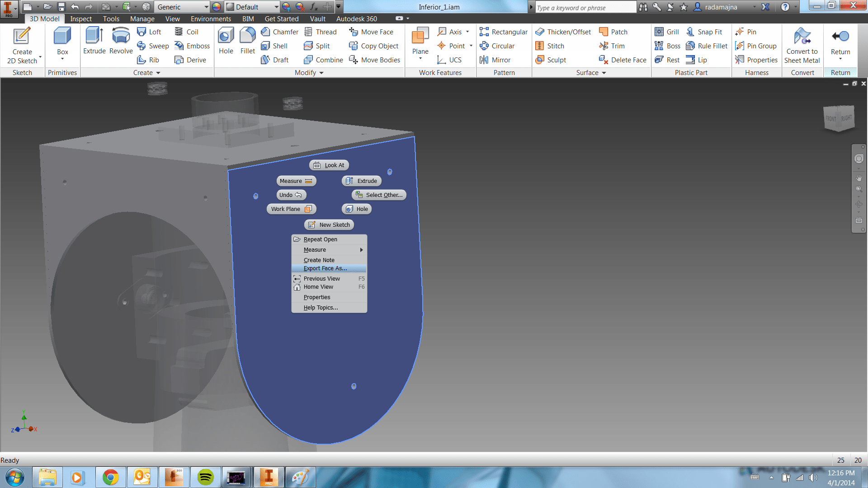
Task: Click the Chamfer tool icon
Action: [265, 32]
